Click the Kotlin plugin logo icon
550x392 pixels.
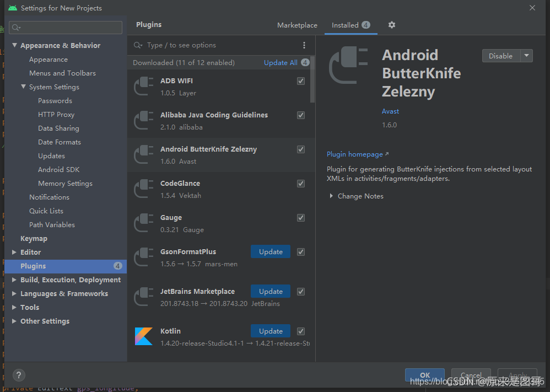pos(144,336)
